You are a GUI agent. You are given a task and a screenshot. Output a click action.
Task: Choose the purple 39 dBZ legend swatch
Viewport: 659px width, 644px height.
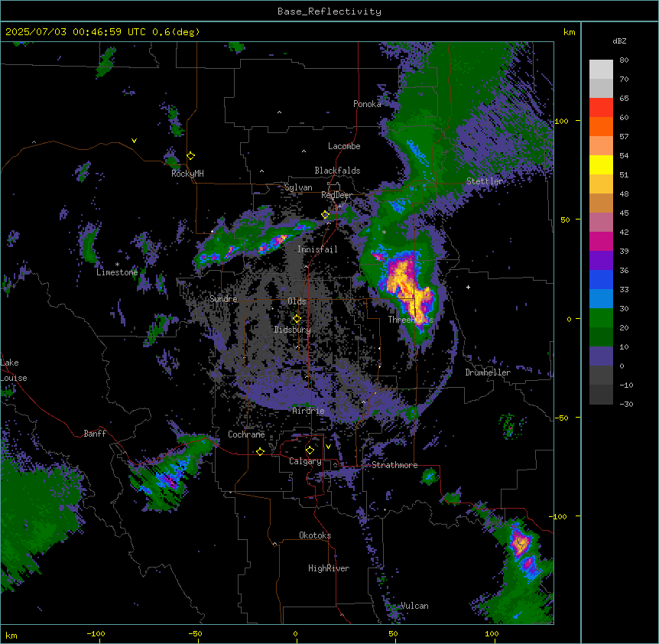(x=601, y=260)
